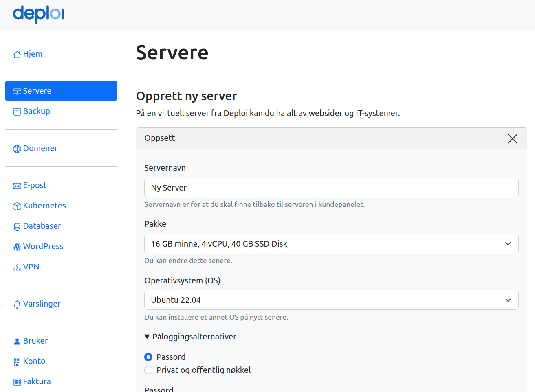The height and width of the screenshot is (392, 535).
Task: Select the WordPress logo icon
Action: (17, 246)
